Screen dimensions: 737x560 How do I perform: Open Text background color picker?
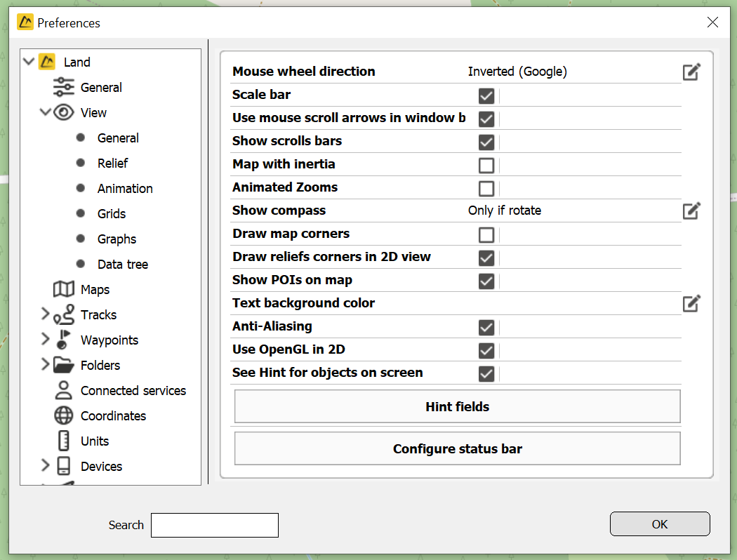(691, 303)
